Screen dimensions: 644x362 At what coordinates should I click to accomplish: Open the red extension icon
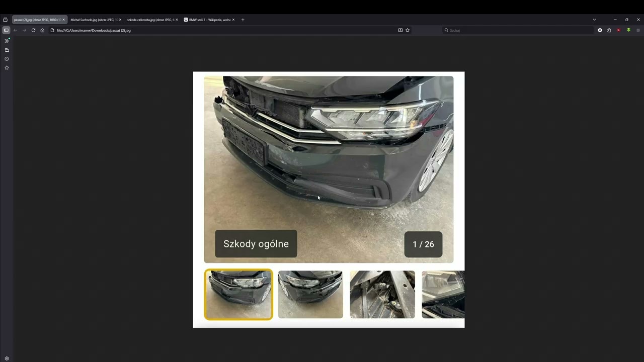click(619, 30)
